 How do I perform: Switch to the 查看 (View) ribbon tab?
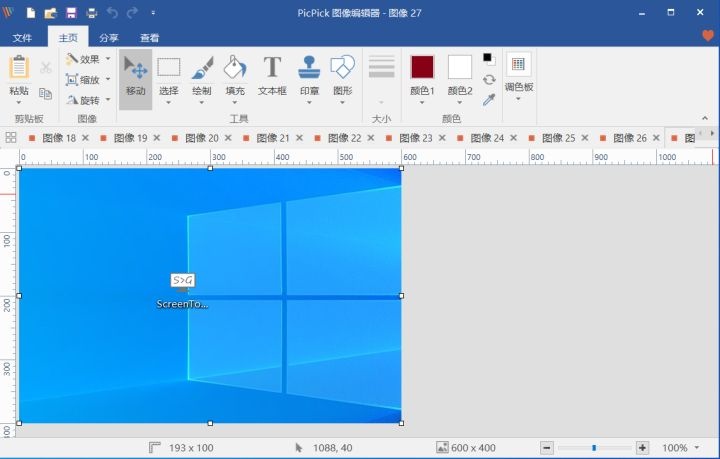(x=150, y=38)
